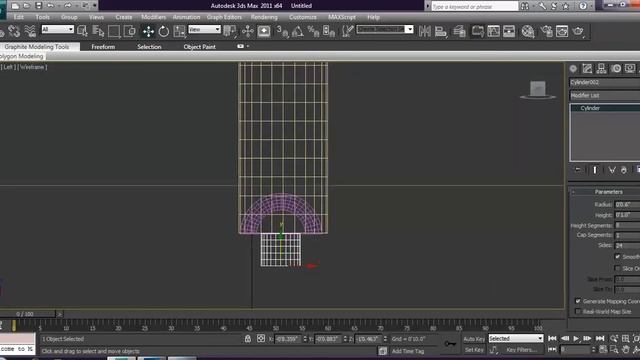Toggle the Auto Key button

(x=474, y=339)
